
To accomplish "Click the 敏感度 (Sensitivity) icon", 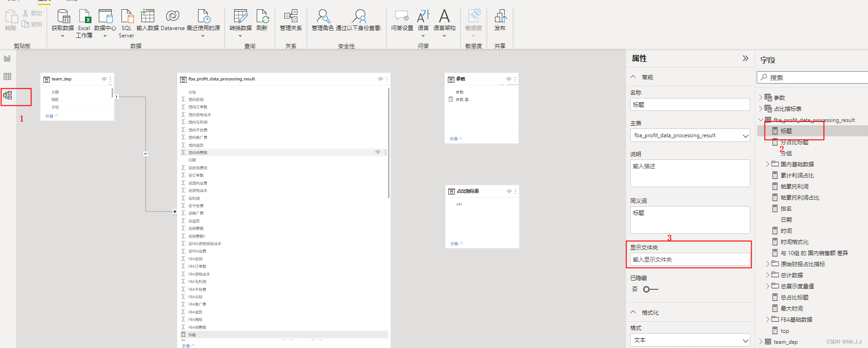I will point(474,16).
